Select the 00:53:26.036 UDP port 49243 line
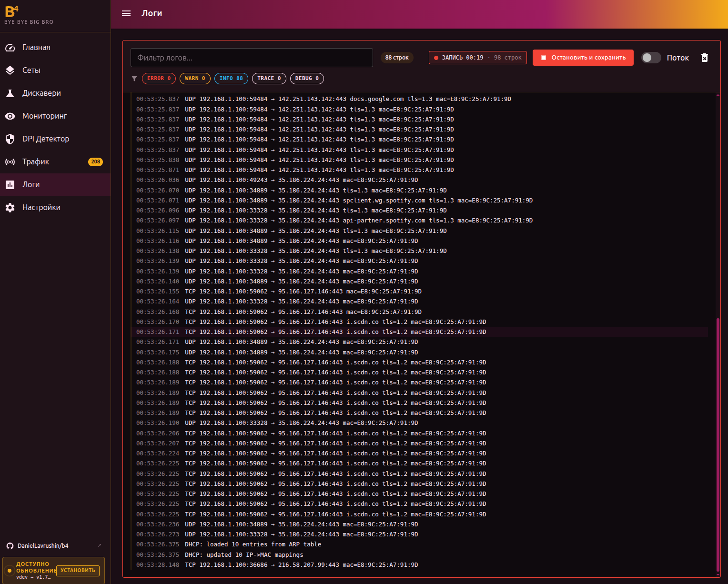Viewport: 728px width, 584px height. pyautogui.click(x=419, y=180)
